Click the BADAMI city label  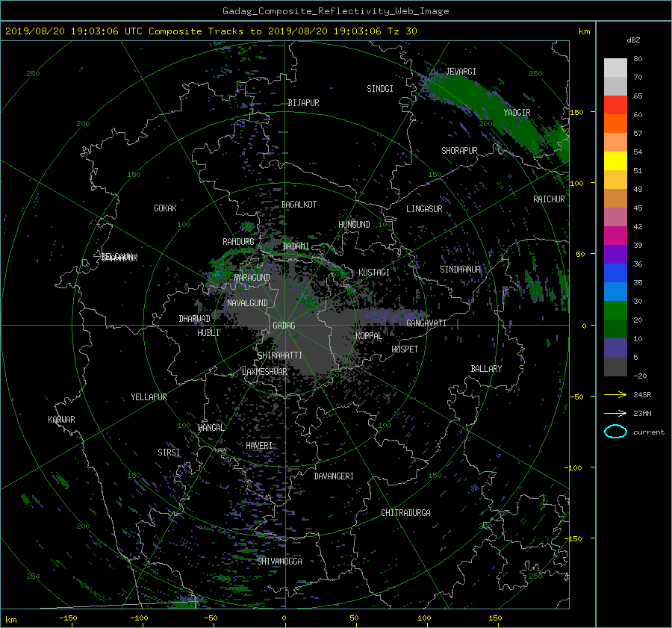[296, 246]
